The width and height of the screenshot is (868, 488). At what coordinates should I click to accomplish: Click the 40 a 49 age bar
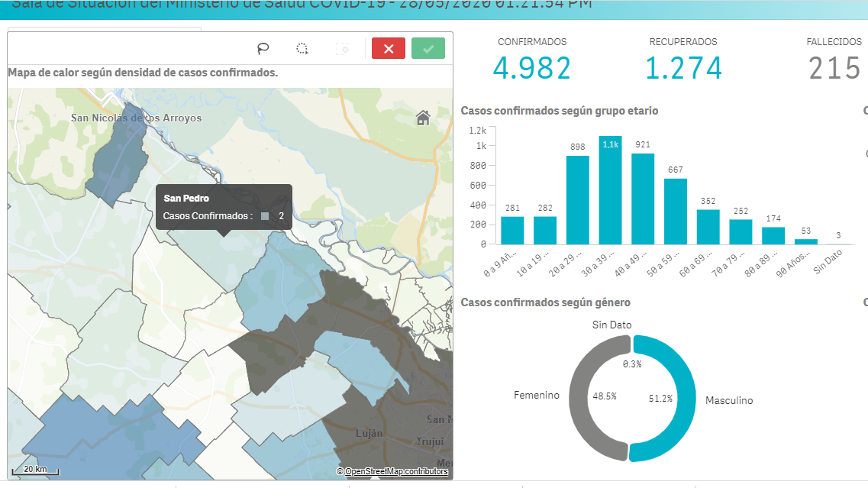pyautogui.click(x=643, y=199)
